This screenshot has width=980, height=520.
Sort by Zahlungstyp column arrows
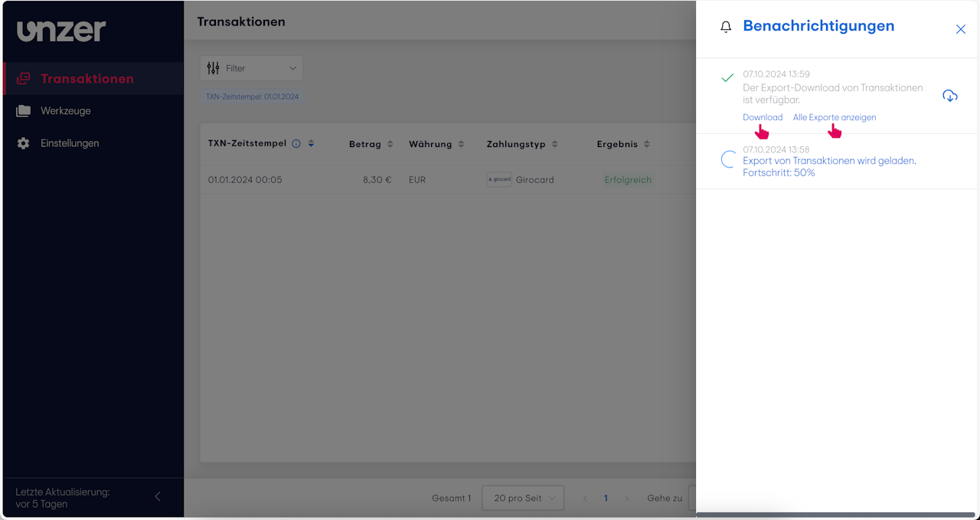554,144
